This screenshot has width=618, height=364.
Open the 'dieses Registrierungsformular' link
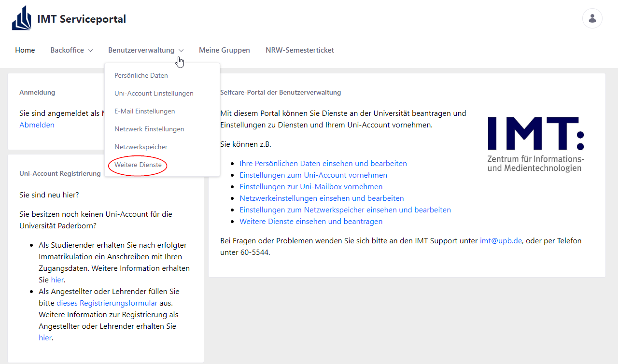[107, 303]
